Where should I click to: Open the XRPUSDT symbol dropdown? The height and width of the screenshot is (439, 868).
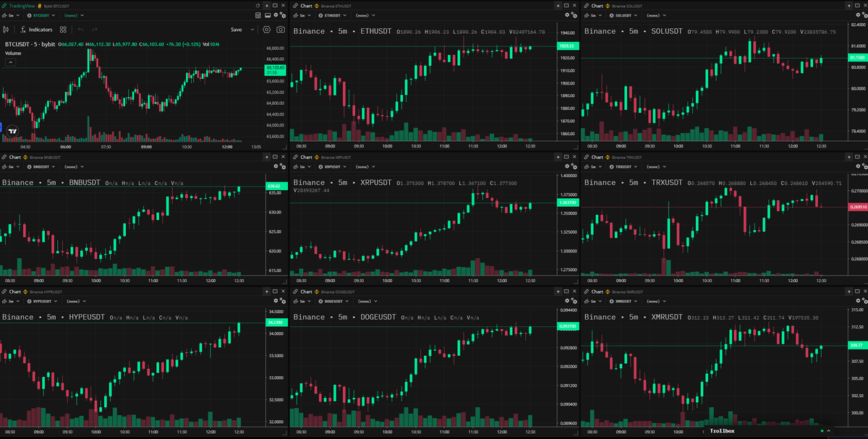point(333,166)
